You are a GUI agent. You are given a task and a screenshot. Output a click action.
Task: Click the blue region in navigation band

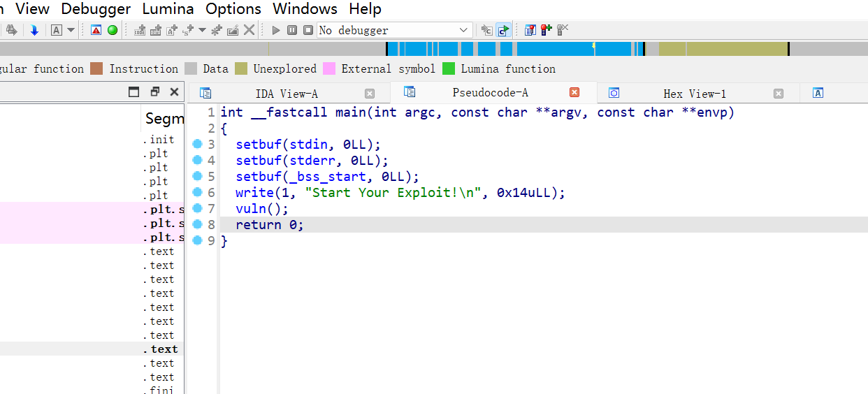[x=545, y=49]
